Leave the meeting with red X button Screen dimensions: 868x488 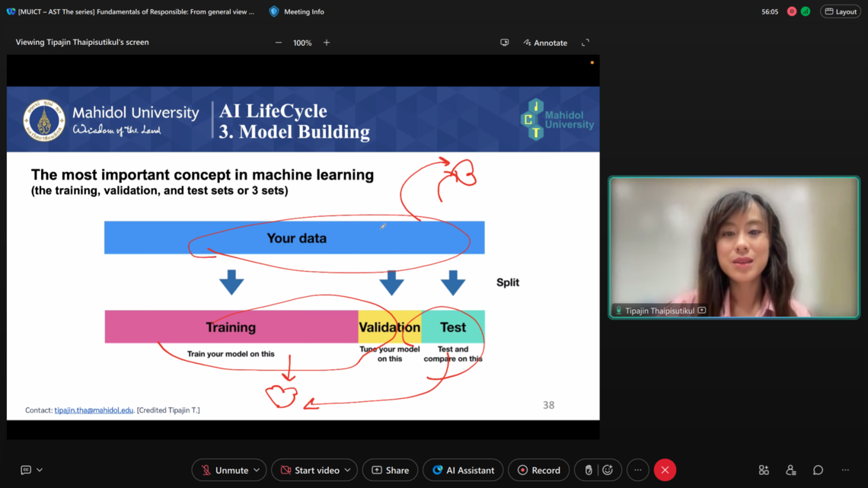pyautogui.click(x=665, y=470)
